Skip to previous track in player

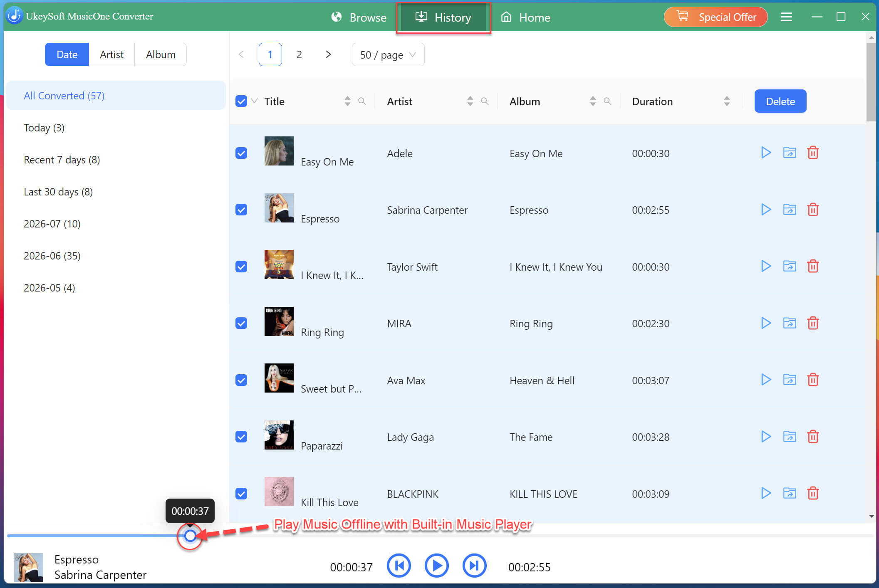pyautogui.click(x=399, y=566)
